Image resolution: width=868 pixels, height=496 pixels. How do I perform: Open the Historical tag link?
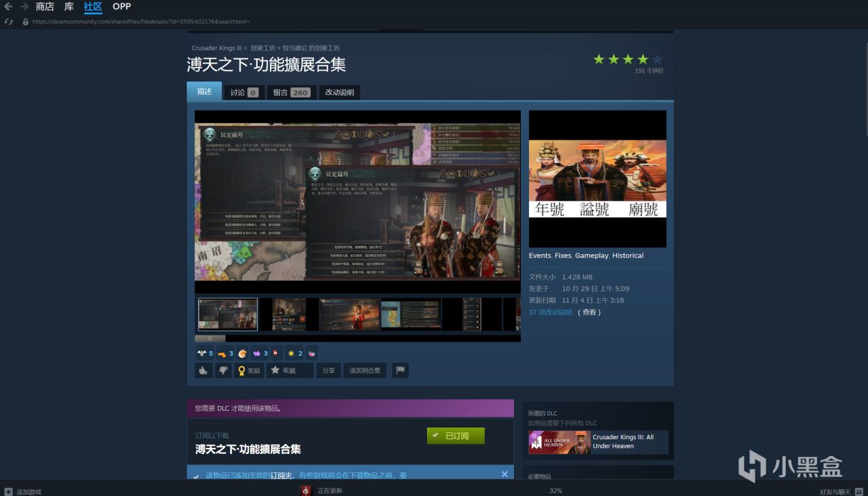coord(628,255)
